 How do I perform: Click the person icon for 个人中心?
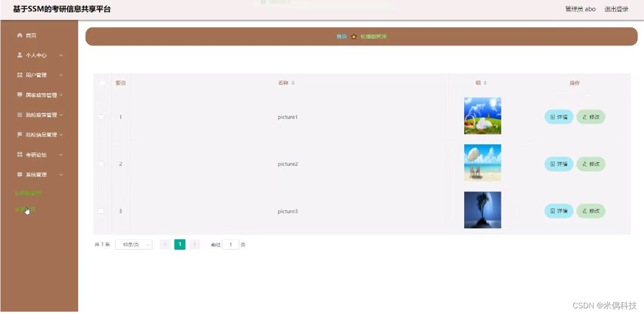(x=20, y=55)
